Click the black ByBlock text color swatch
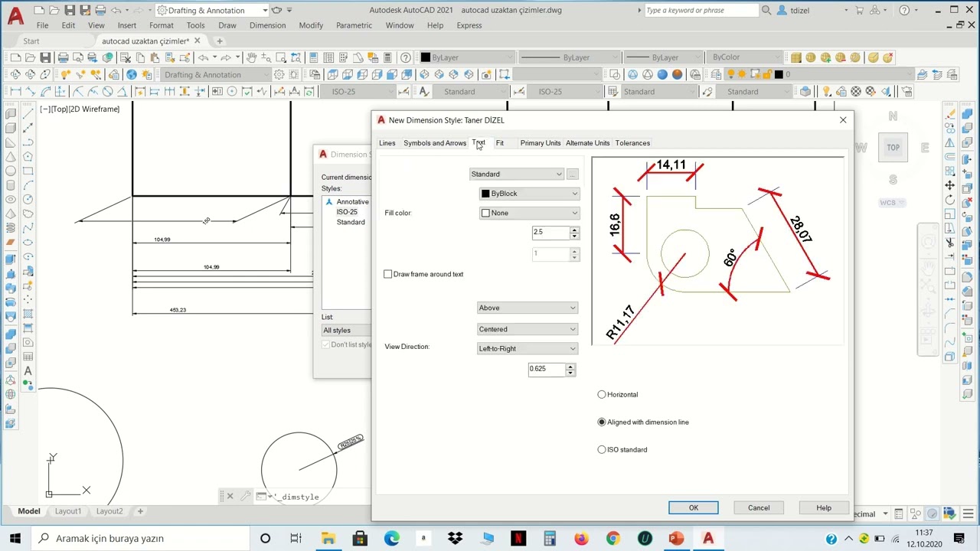 pyautogui.click(x=485, y=194)
